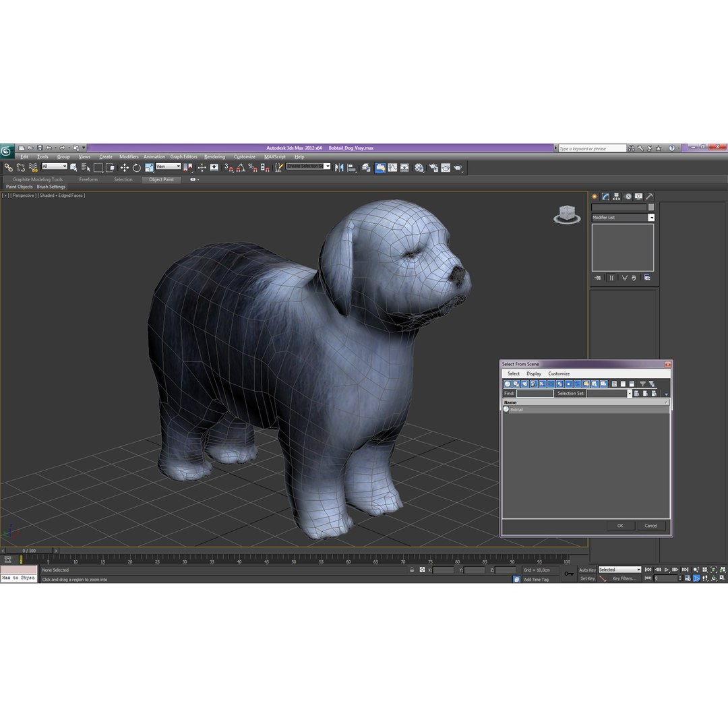728x728 pixels.
Task: Expand the quick access toolbar customize arrow
Action: [84, 148]
